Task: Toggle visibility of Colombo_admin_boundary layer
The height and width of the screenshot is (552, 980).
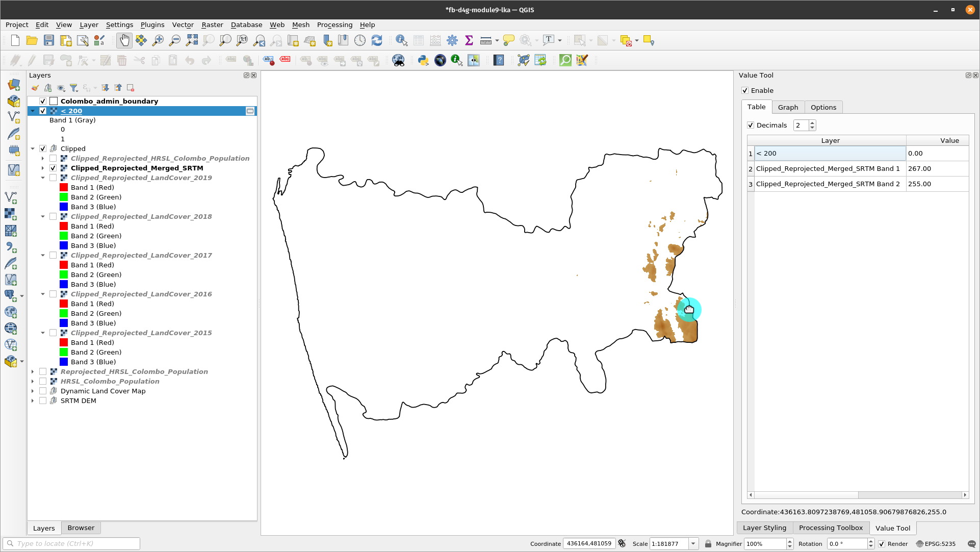Action: click(x=43, y=102)
